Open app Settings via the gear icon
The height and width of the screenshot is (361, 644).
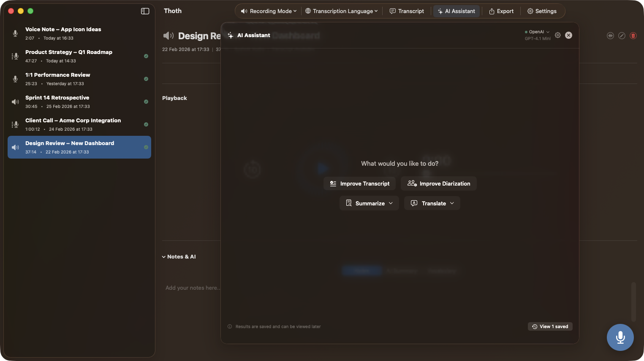coord(542,11)
